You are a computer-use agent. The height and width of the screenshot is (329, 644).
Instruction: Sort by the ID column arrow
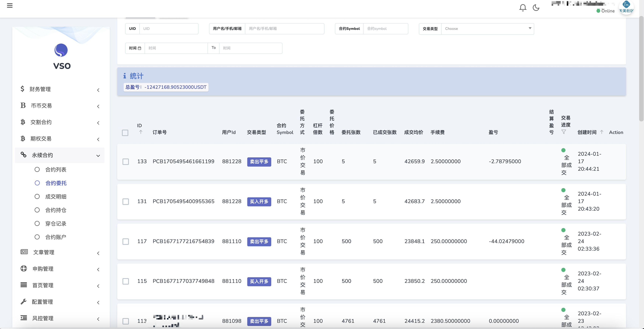(140, 132)
